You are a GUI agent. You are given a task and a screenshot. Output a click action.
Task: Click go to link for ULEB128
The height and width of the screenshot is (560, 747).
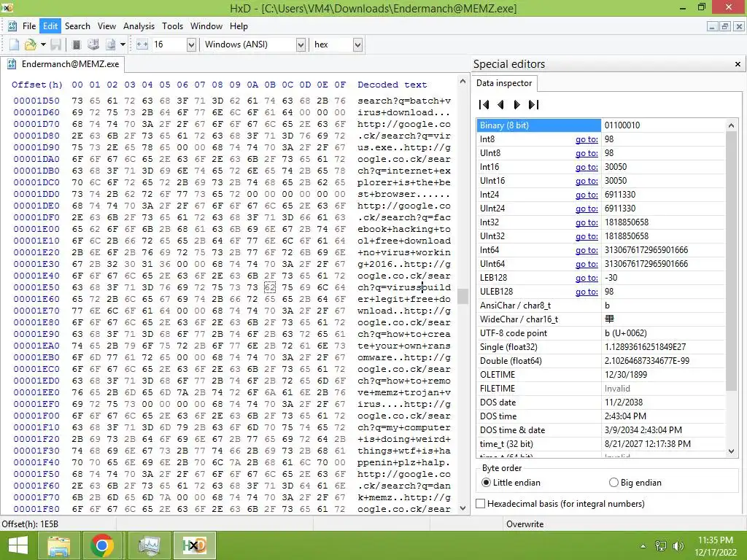pyautogui.click(x=587, y=291)
